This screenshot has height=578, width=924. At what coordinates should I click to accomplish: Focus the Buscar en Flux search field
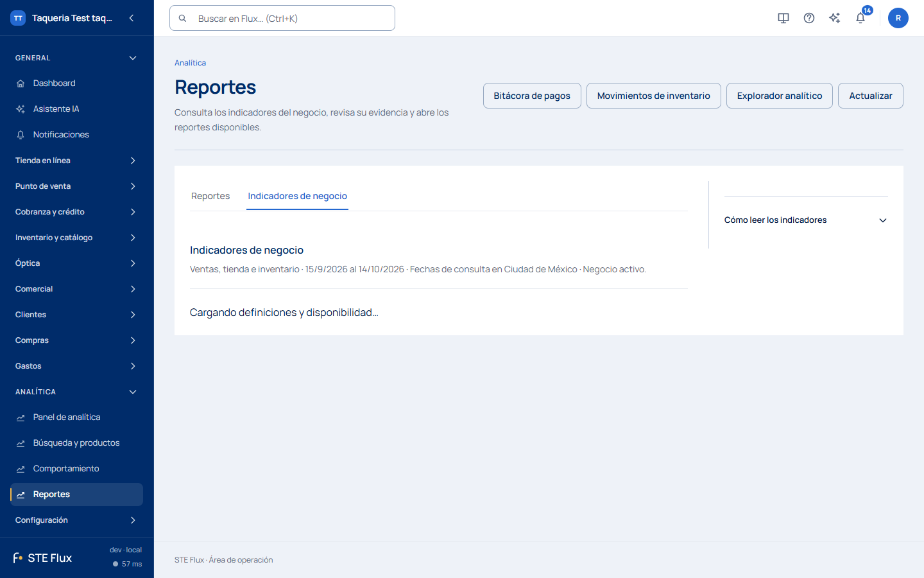(x=282, y=18)
